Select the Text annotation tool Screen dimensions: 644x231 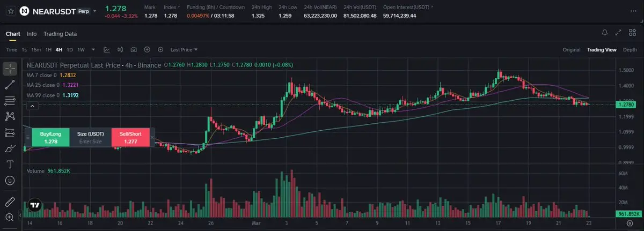(x=10, y=165)
